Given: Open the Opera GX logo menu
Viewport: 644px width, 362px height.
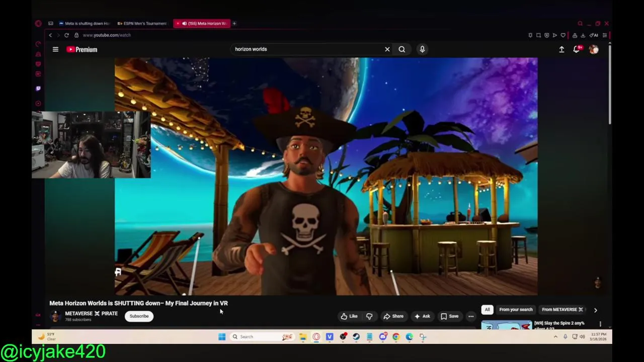Looking at the screenshot, I should pos(38,24).
